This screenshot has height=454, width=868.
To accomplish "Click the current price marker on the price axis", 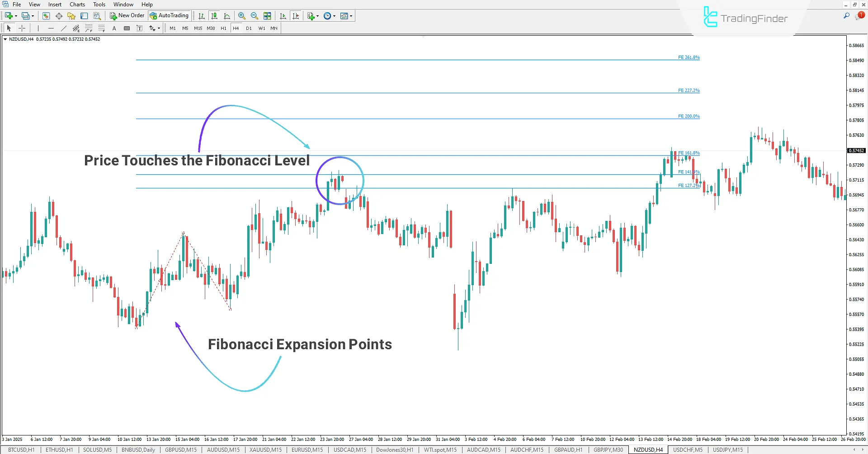I will 856,150.
